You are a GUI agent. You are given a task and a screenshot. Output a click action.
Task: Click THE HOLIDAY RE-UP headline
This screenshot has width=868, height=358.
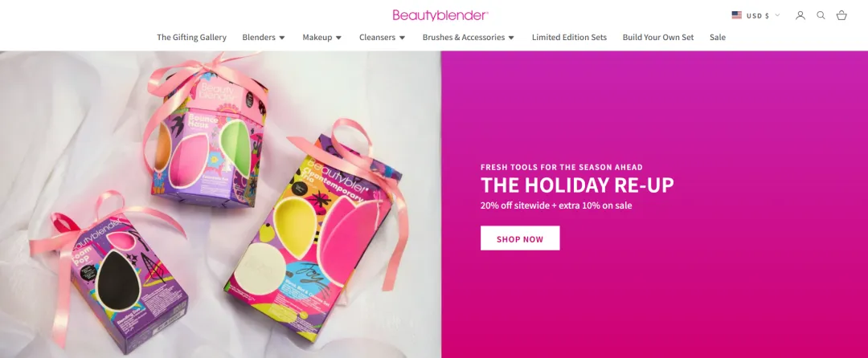[x=577, y=185]
